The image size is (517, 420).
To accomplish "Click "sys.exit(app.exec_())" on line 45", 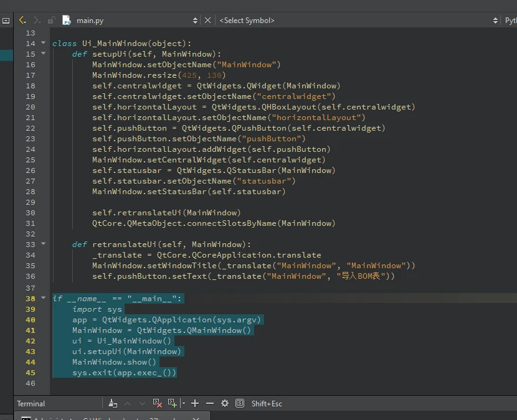I will (x=125, y=373).
